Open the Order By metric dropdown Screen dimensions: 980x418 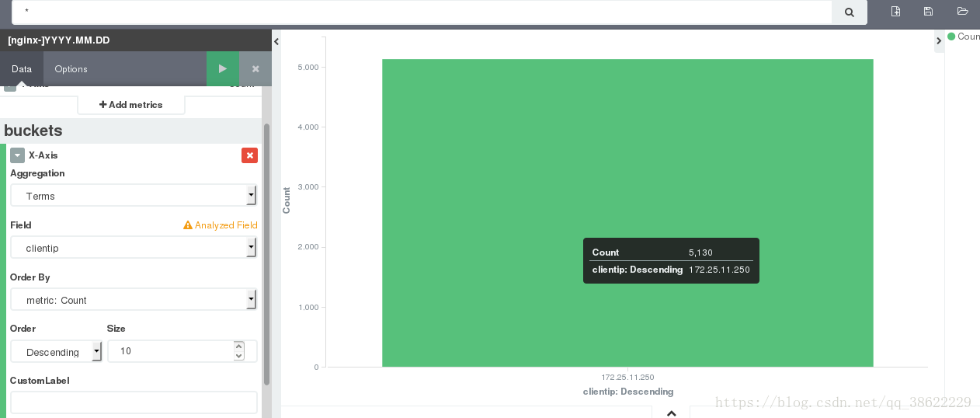coord(133,300)
